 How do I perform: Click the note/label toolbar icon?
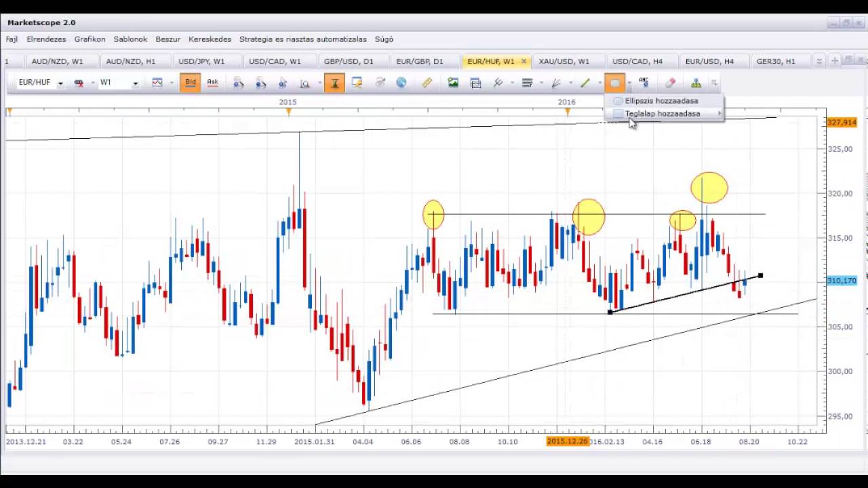[x=357, y=83]
